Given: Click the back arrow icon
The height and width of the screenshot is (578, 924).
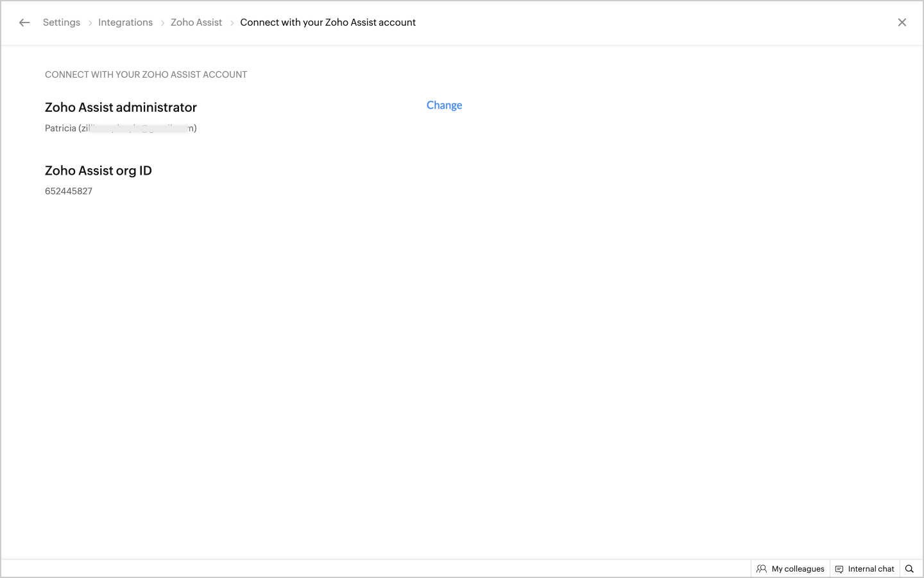Looking at the screenshot, I should [x=24, y=22].
